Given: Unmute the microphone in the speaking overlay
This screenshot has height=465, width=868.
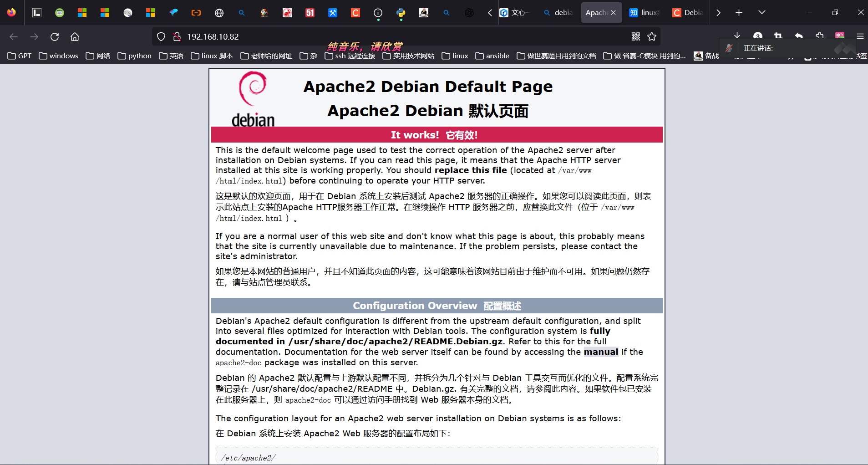Looking at the screenshot, I should tap(729, 48).
